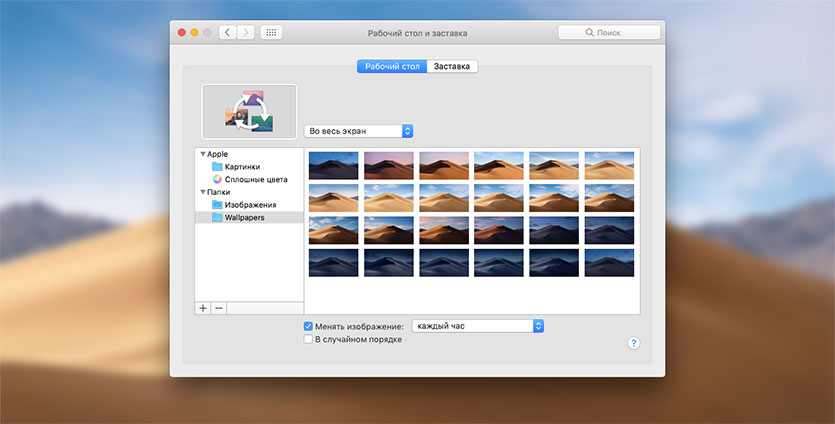
Task: Open the show-all preferences grid
Action: pos(271,33)
